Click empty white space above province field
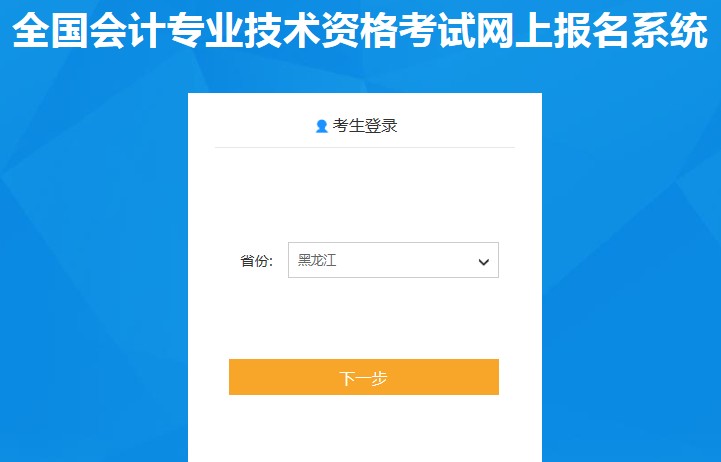The height and width of the screenshot is (462, 721). pos(365,195)
